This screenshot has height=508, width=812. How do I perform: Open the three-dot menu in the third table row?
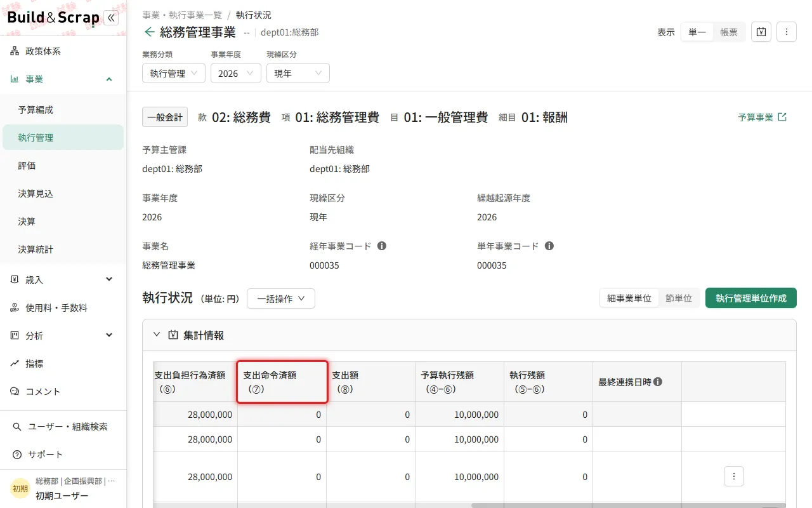tap(733, 476)
